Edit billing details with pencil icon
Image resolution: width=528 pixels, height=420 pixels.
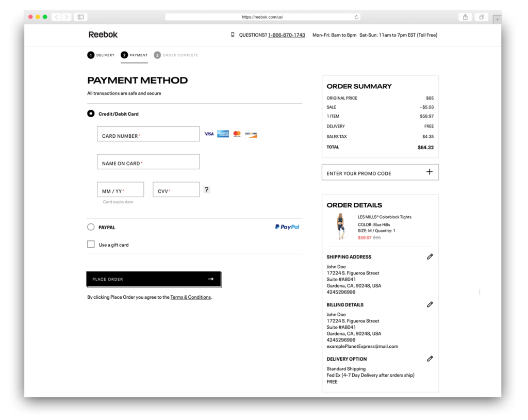coord(430,304)
